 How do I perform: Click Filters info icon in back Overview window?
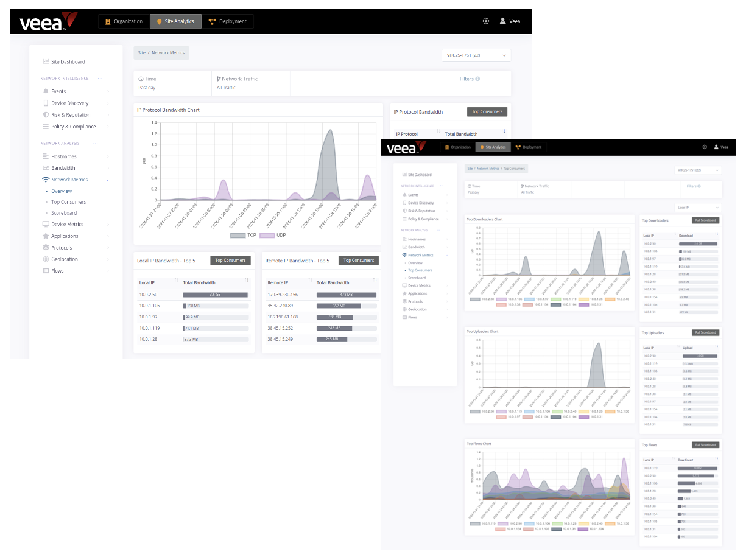pos(477,79)
